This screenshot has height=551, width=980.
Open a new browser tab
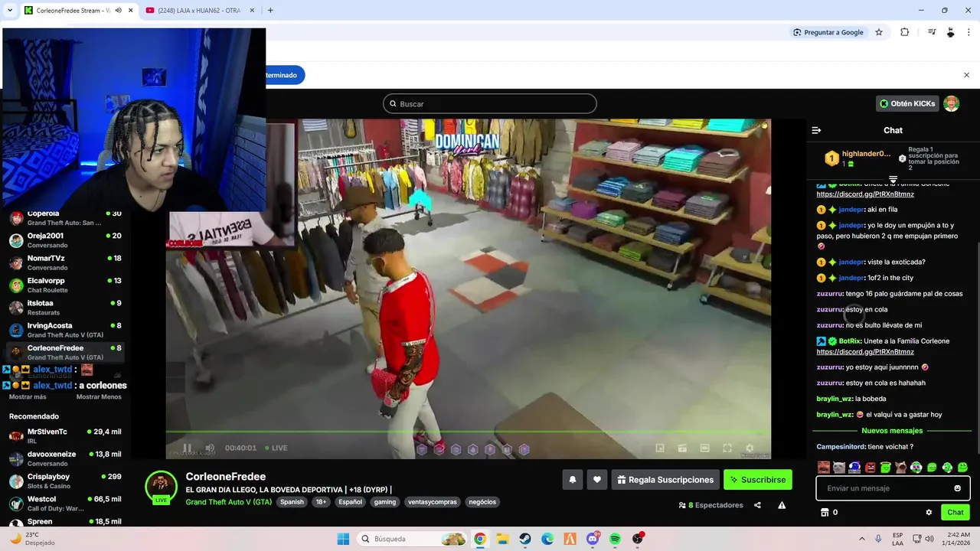coord(270,11)
